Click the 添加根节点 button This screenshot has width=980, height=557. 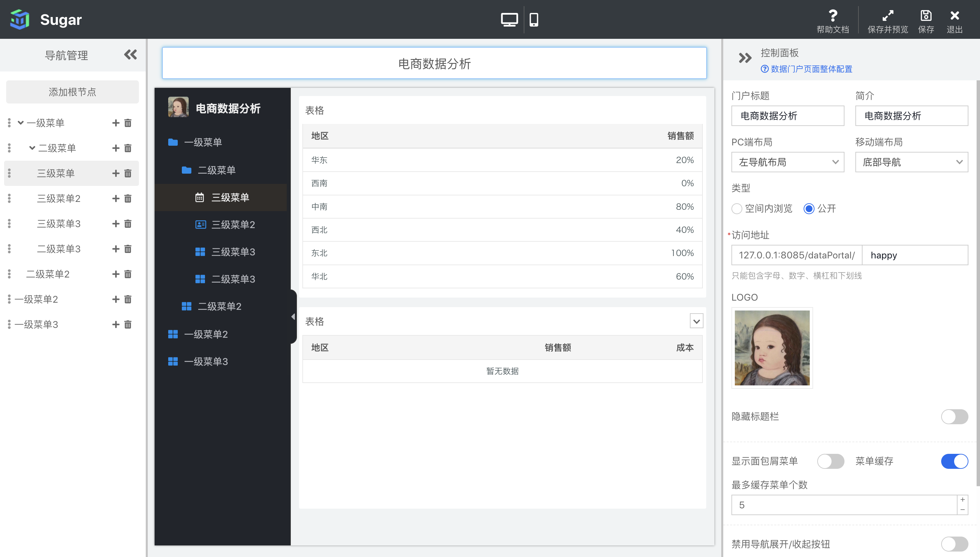(72, 92)
